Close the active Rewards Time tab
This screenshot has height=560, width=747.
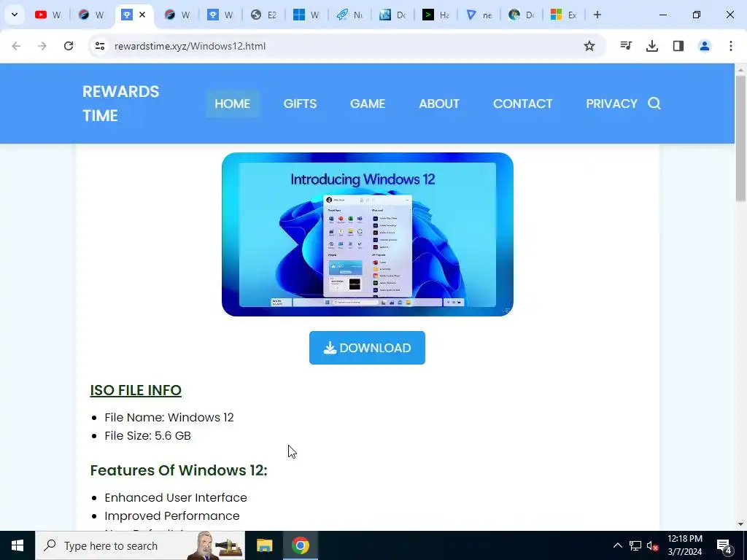[142, 15]
